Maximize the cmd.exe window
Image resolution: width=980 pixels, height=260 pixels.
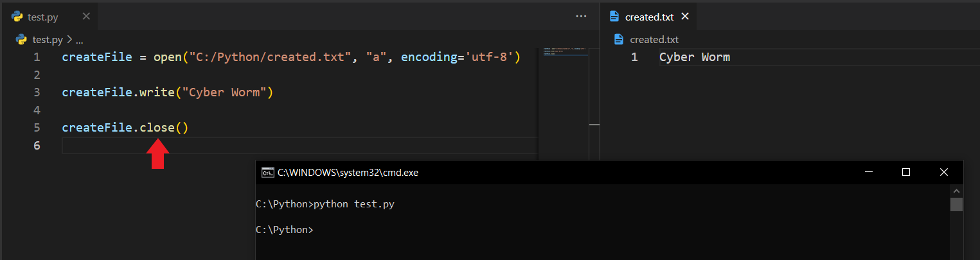coord(906,172)
